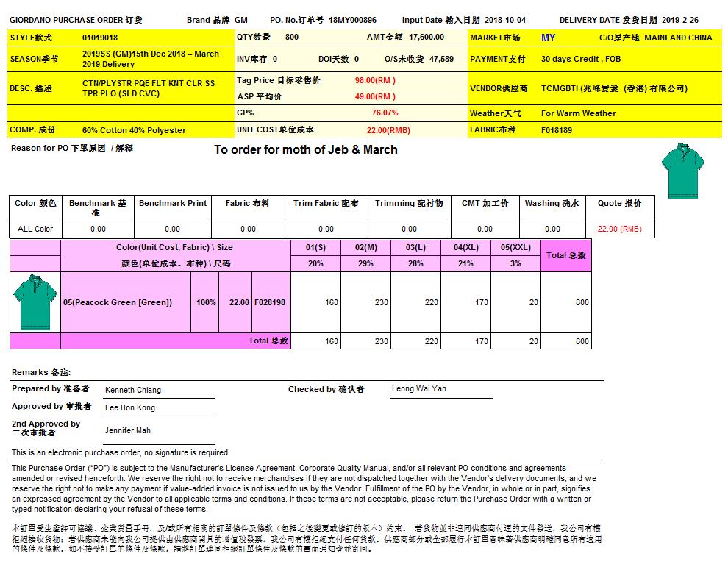Click the green polo shirt image at top right
Viewport: 728px width, 570px height.
tap(683, 170)
